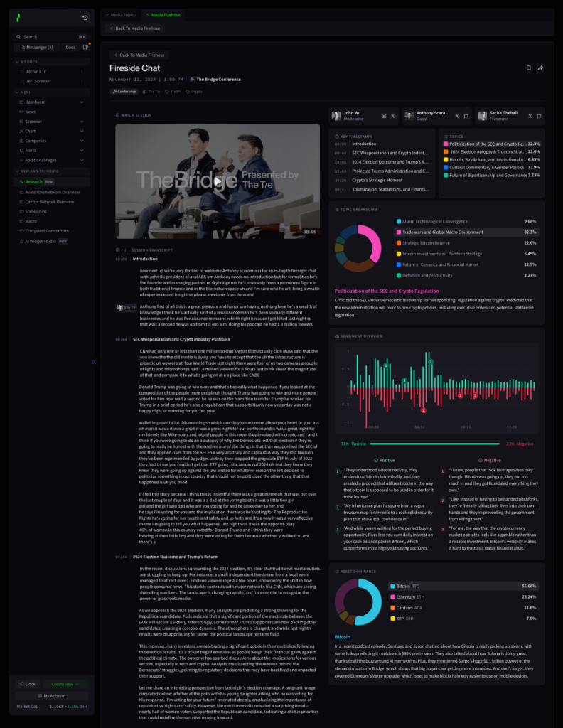The image size is (563, 728).
Task: Click the green app logo
Action: pos(18,18)
